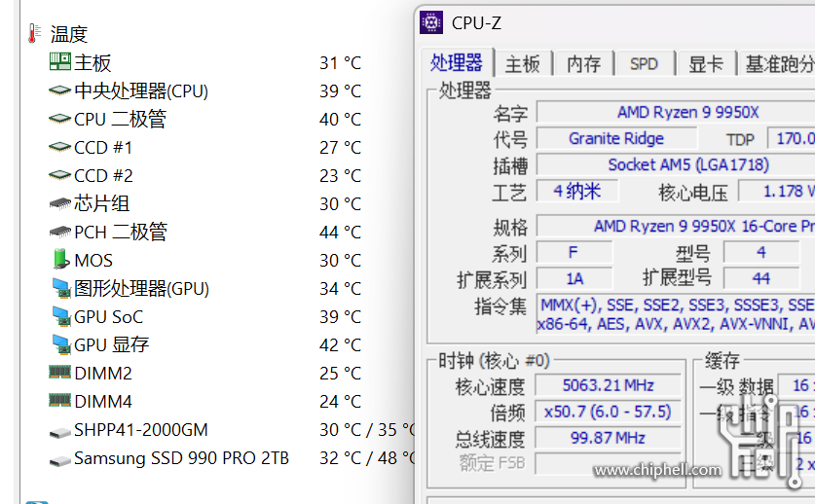Screen dimensions: 815x504
Task: Open the 主板 tab in CPU-Z
Action: (522, 64)
